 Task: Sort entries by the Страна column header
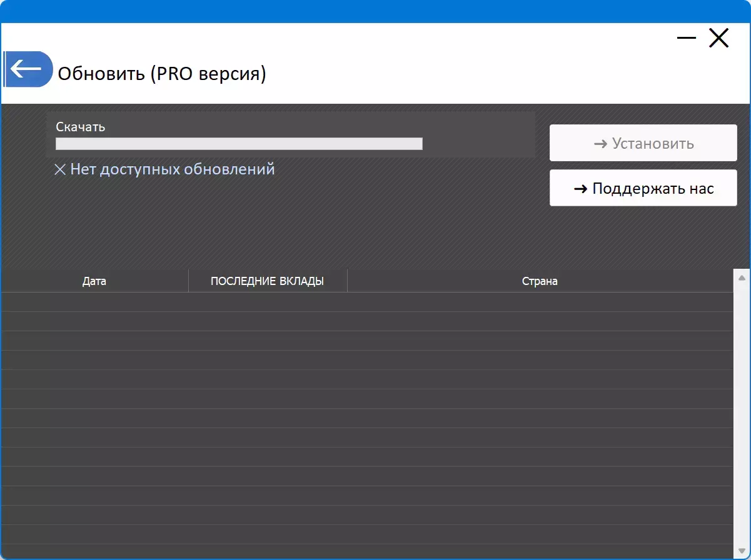pyautogui.click(x=540, y=281)
